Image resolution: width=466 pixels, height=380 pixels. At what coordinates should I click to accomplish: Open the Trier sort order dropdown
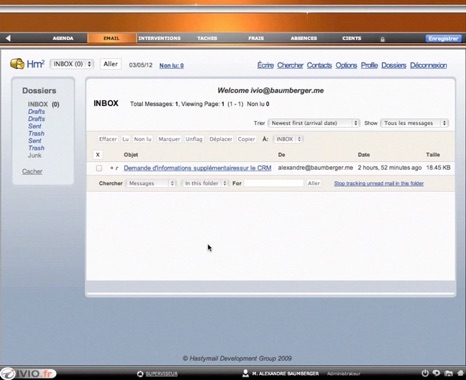pos(314,123)
